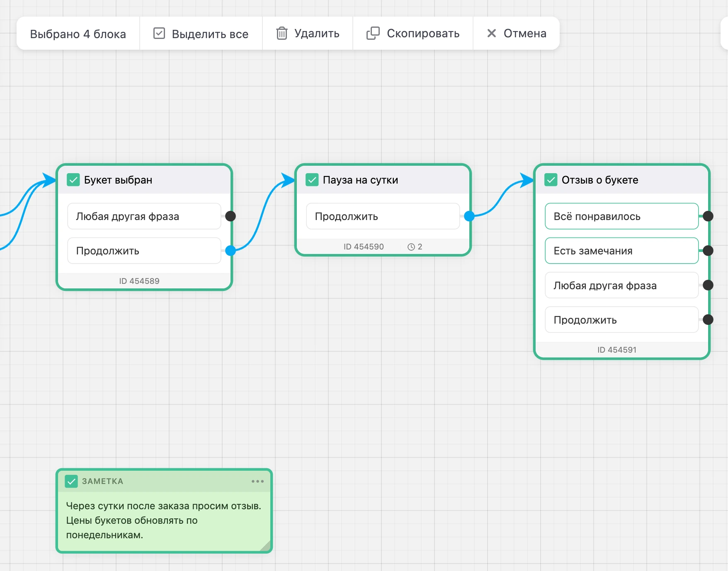Screen dimensions: 728x571
Task: Click the timer icon in Пауза на сутки block
Action: tap(411, 247)
